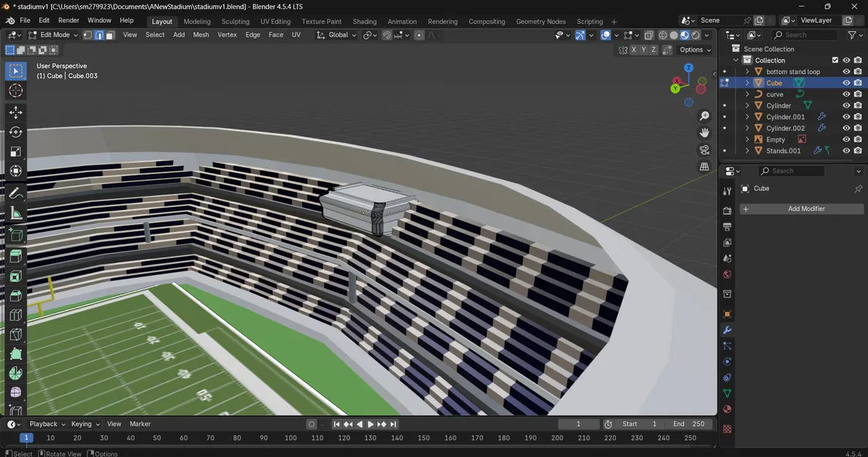Activate the Rotate tool
Image resolution: width=868 pixels, height=457 pixels.
click(x=15, y=132)
